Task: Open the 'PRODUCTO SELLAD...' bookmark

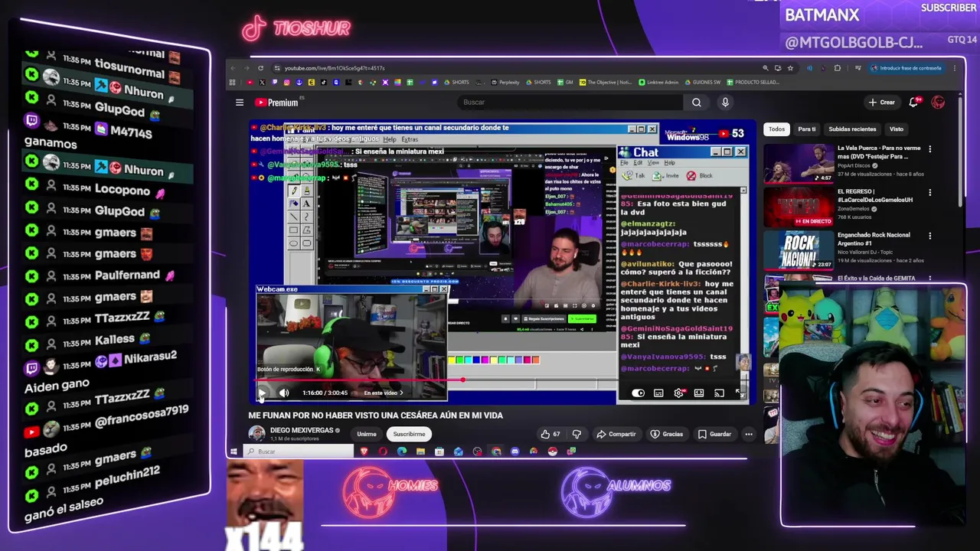Action: pyautogui.click(x=753, y=82)
